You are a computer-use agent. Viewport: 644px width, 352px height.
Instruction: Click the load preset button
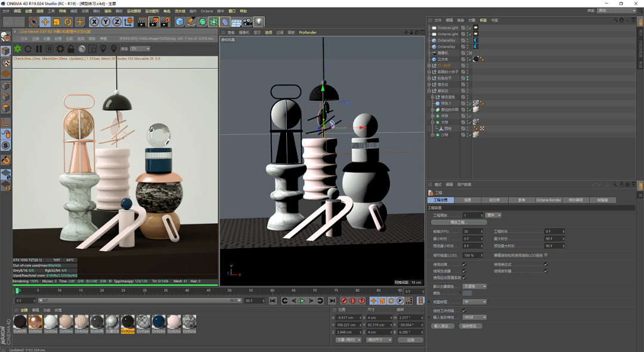(442, 326)
